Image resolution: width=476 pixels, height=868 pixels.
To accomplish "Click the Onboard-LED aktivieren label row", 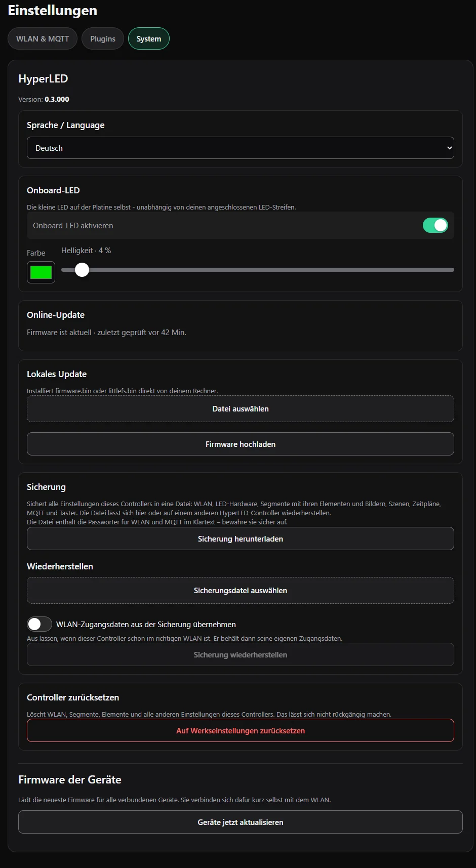I will 241,225.
